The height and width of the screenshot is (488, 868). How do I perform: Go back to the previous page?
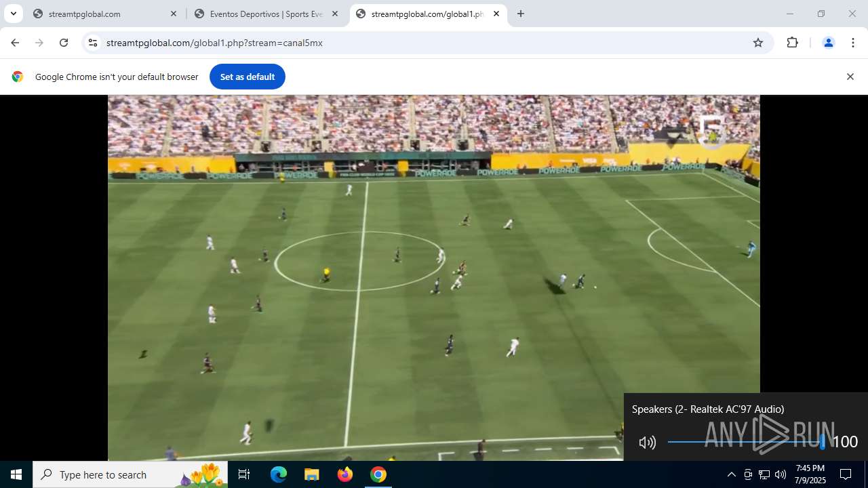pos(15,43)
